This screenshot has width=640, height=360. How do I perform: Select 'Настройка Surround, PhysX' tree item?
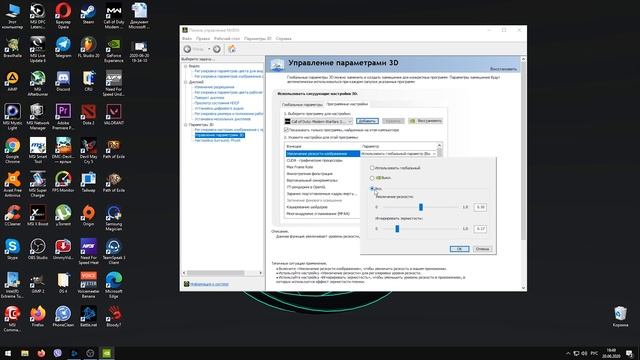click(x=218, y=140)
